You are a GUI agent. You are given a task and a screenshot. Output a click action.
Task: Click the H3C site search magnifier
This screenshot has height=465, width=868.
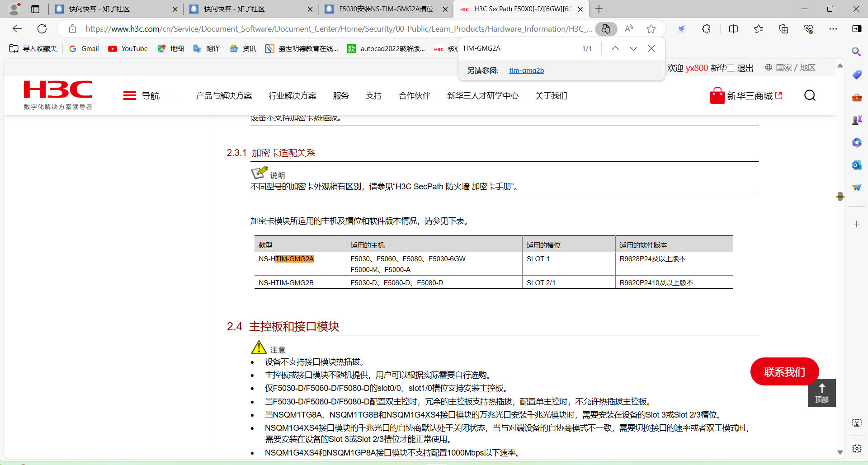[810, 95]
